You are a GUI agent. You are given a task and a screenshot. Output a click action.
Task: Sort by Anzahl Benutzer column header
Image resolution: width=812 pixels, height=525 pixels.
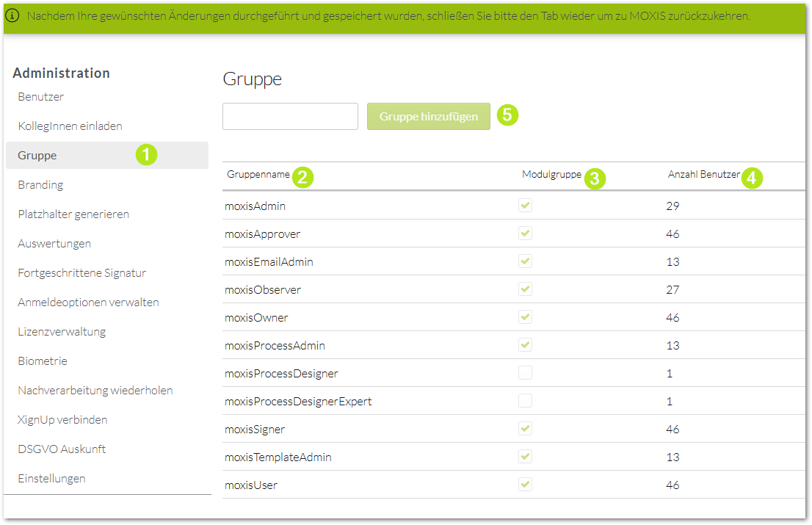click(704, 175)
